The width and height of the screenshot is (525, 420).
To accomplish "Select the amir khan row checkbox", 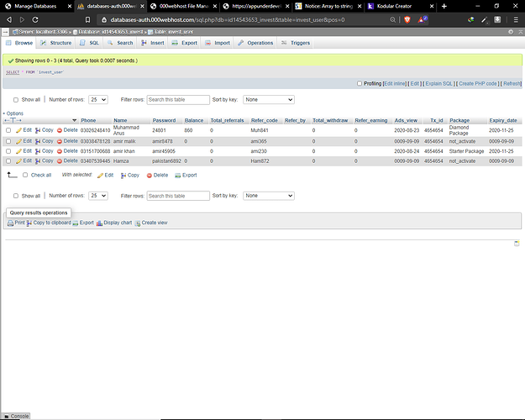I will point(8,151).
